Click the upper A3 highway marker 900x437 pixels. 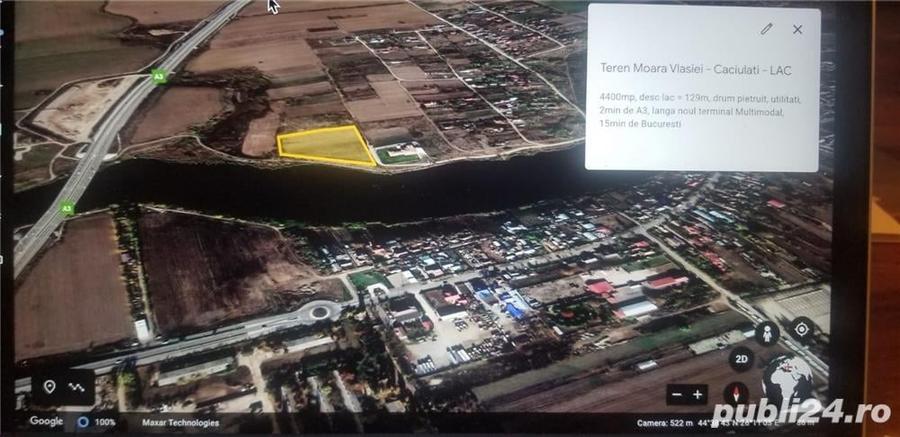(158, 76)
